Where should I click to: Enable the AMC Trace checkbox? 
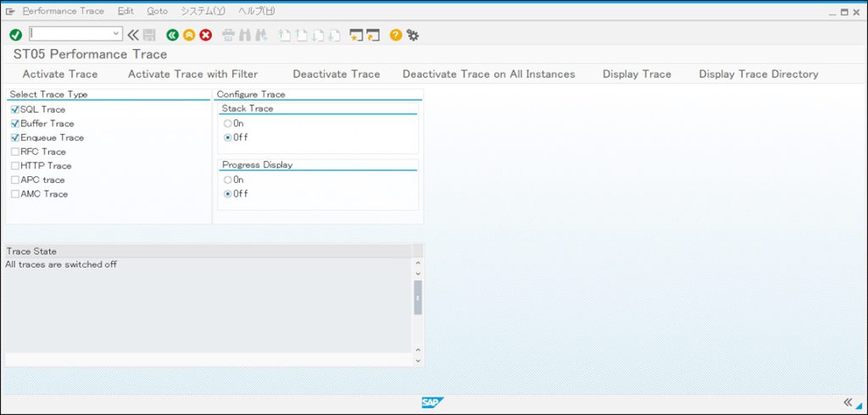[15, 194]
